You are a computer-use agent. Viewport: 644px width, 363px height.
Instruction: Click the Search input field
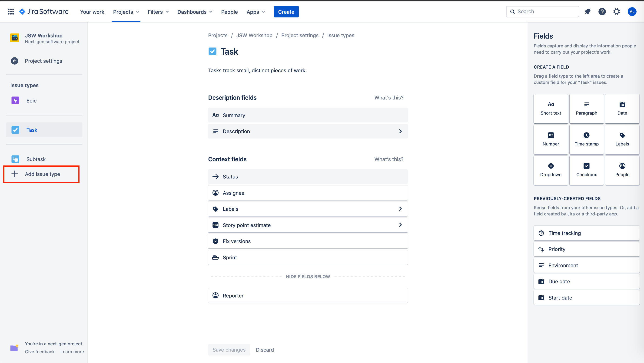(542, 11)
